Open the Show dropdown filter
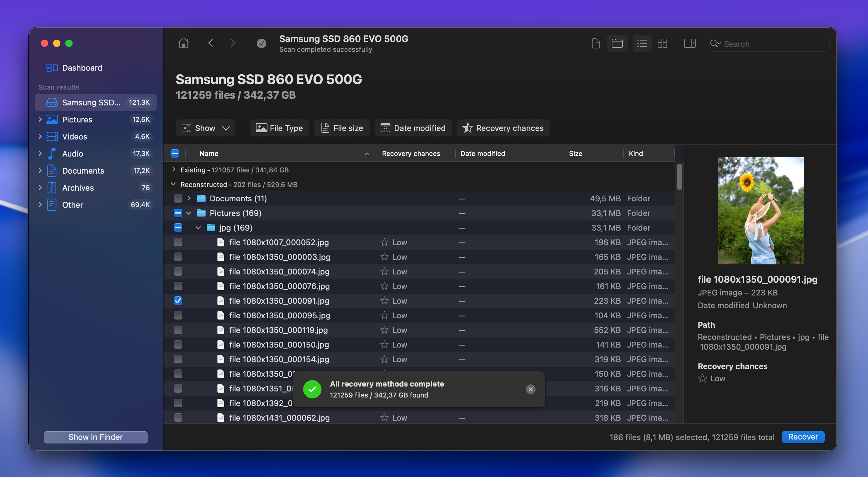This screenshot has height=477, width=868. tap(205, 128)
